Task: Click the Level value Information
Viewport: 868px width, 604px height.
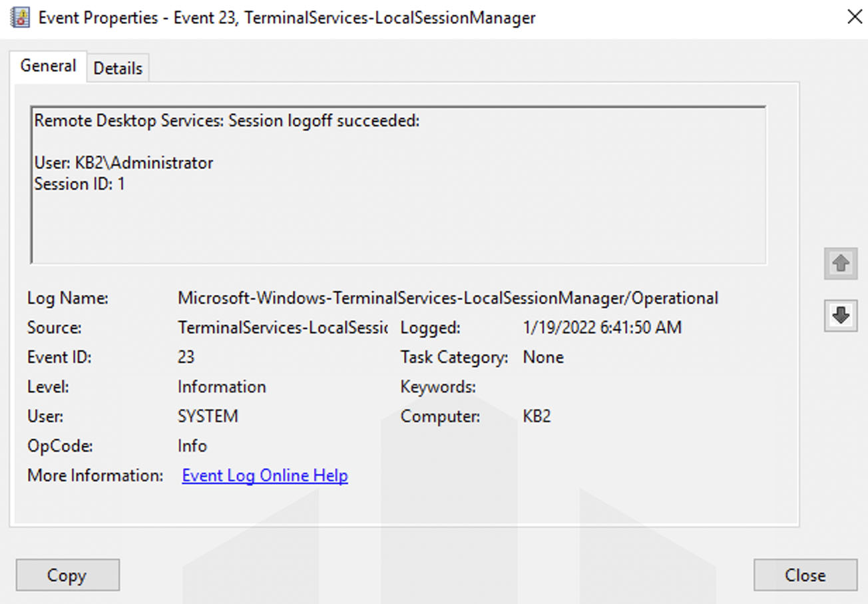Action: pos(222,386)
